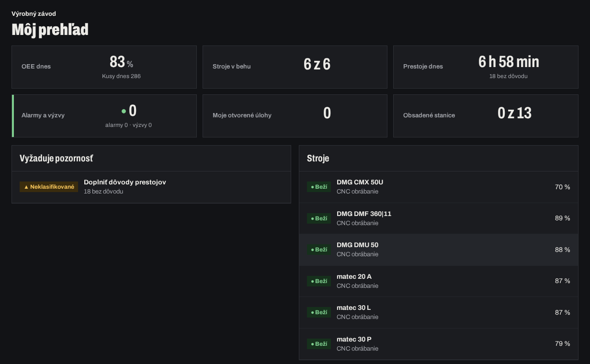This screenshot has height=364, width=590.
Task: Open the Prestoje dnes card
Action: [486, 67]
